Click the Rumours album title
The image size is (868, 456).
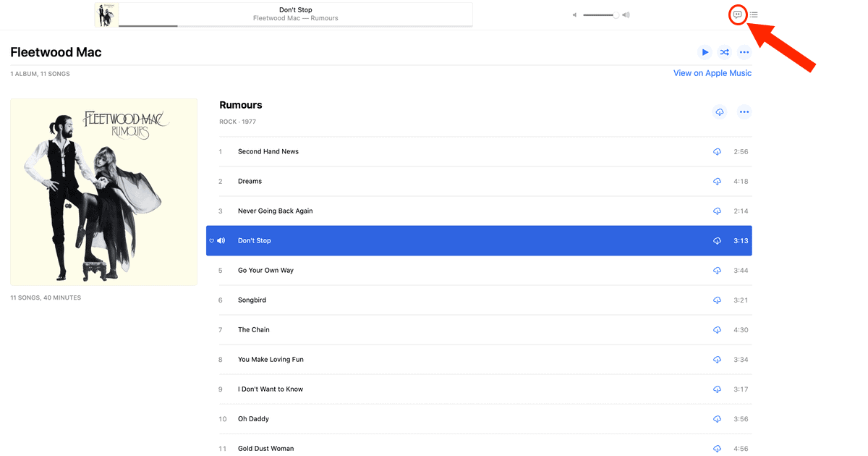241,105
